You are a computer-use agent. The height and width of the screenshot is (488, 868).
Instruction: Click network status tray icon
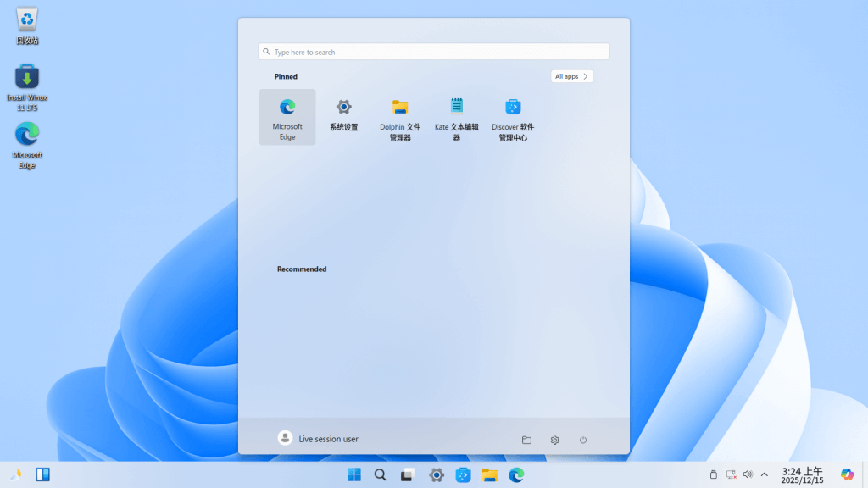[x=732, y=474]
